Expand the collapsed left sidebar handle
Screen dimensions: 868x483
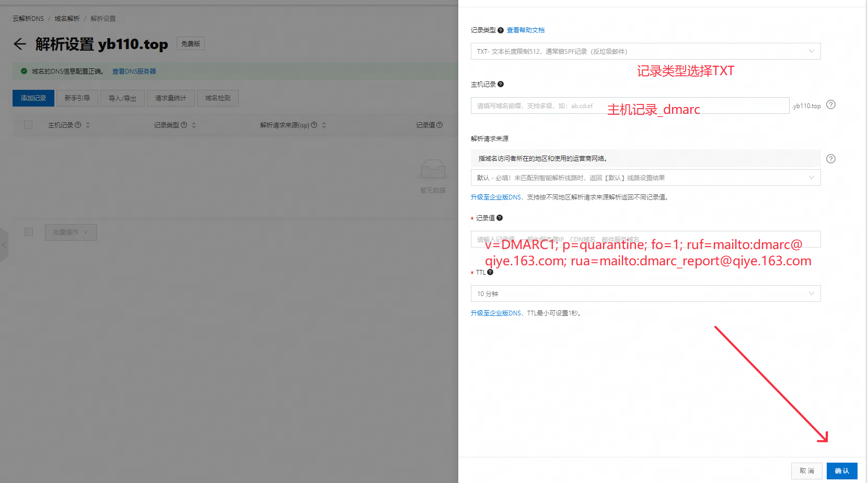coord(4,244)
